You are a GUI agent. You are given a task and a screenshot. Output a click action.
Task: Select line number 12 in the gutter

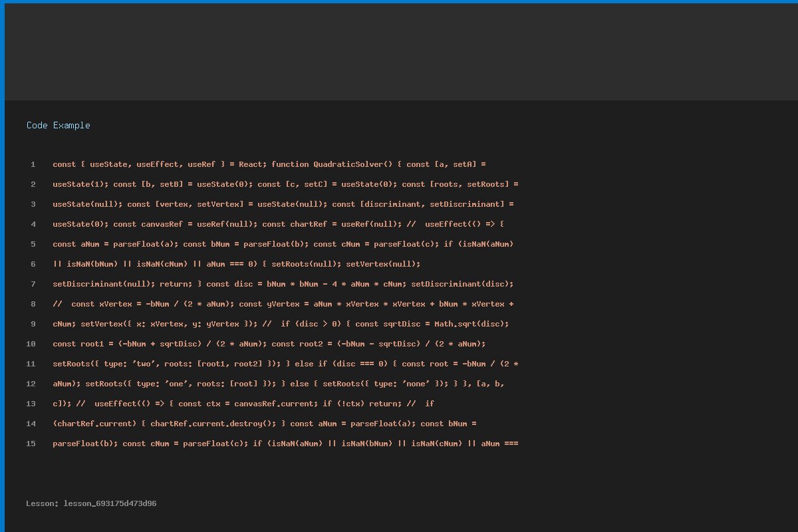31,384
